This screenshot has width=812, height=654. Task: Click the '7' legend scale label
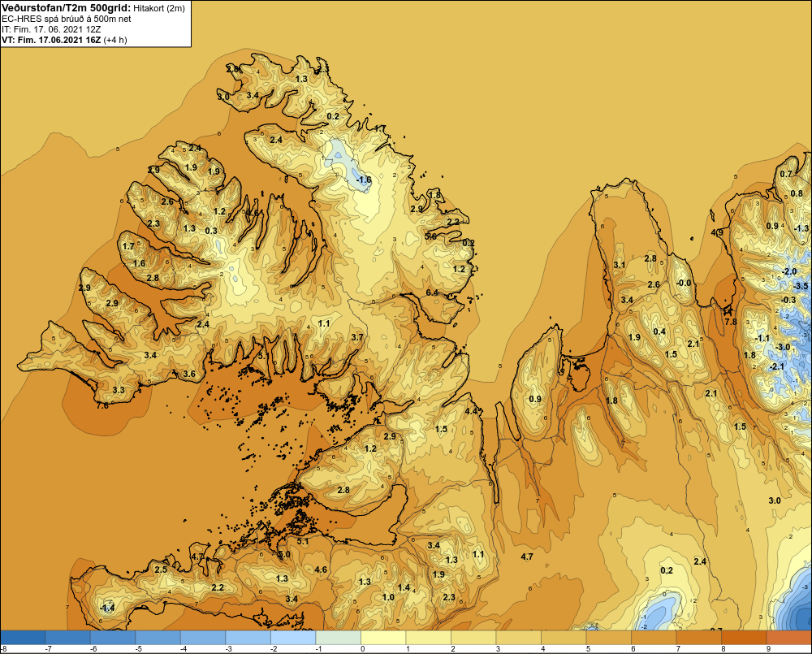pyautogui.click(x=678, y=649)
